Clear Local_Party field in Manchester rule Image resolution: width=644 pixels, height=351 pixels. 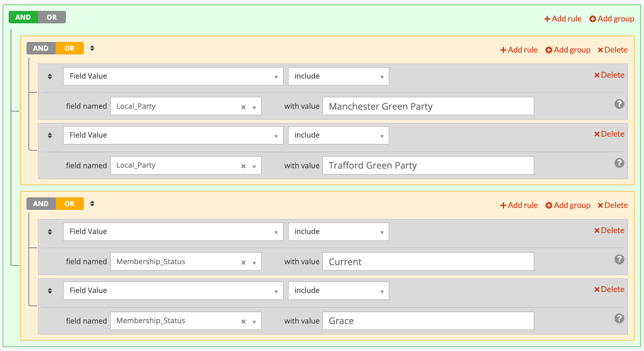[x=243, y=107]
